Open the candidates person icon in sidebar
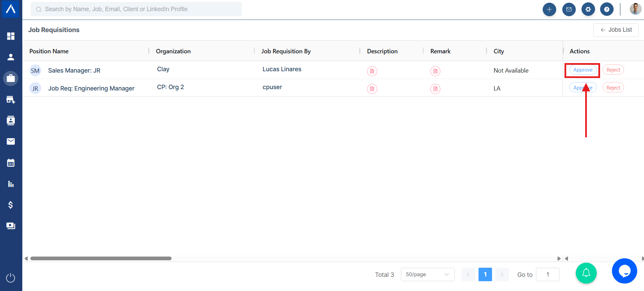The image size is (644, 291). [11, 57]
